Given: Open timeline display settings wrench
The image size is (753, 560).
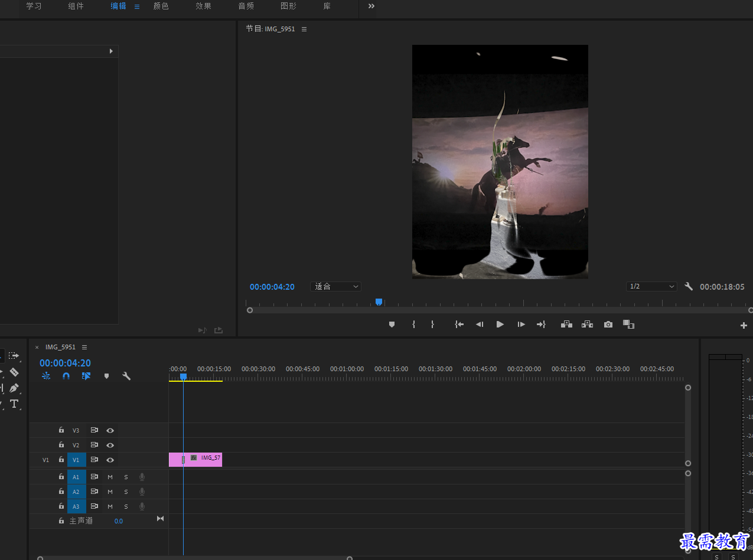Looking at the screenshot, I should click(126, 376).
